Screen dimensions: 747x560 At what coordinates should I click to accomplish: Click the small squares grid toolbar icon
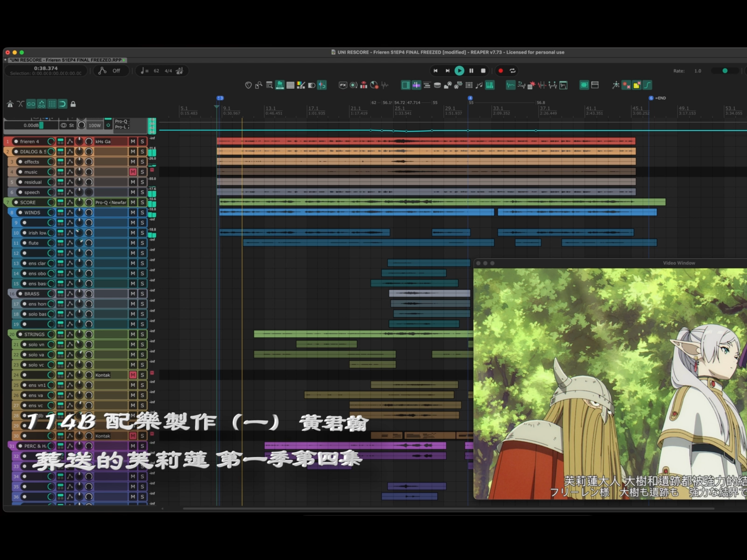pyautogui.click(x=469, y=85)
